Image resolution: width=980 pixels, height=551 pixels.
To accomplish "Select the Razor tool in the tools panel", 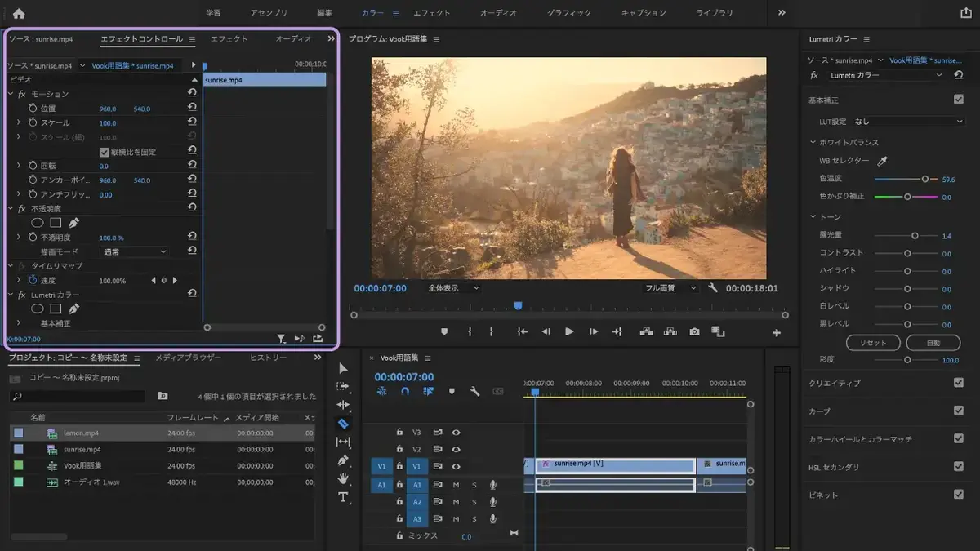I will [343, 424].
